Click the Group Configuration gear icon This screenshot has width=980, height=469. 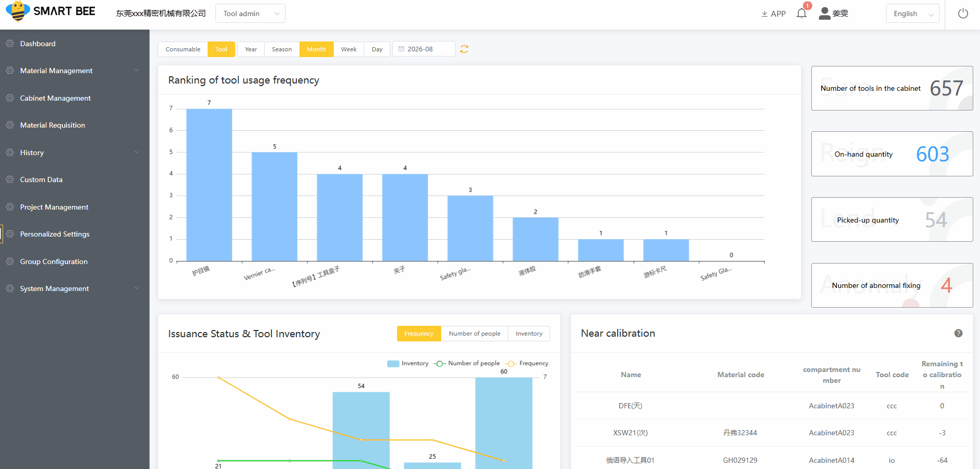(10, 261)
